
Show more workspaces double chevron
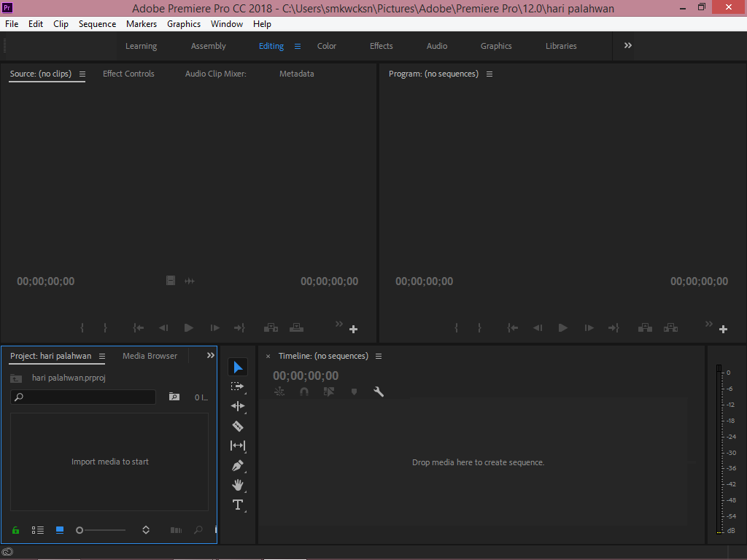click(628, 45)
